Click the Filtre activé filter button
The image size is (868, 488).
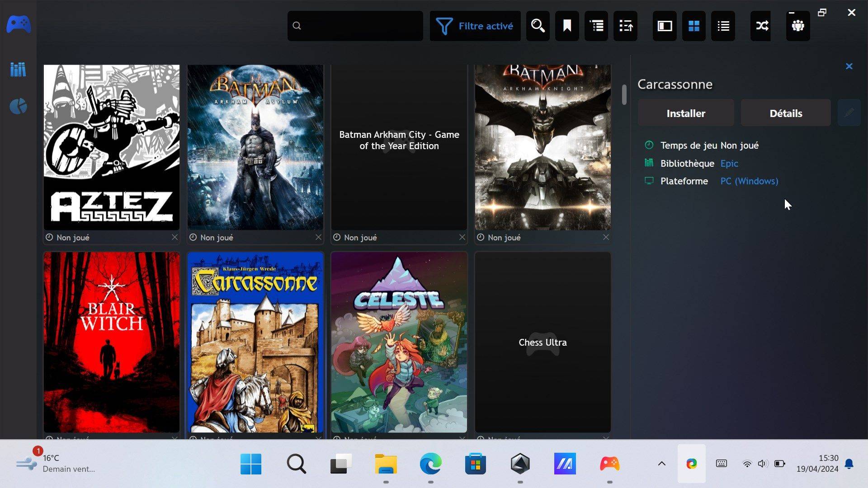tap(475, 26)
